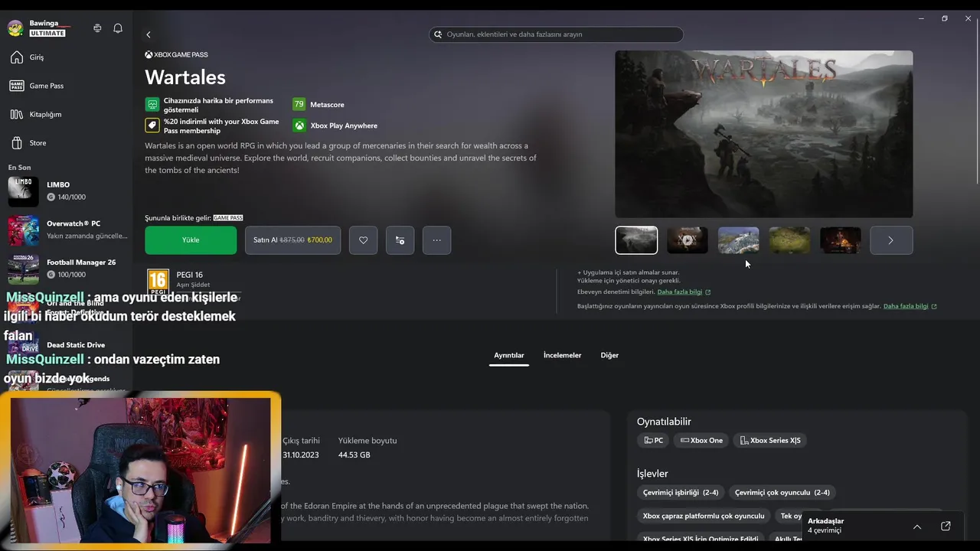Open Overwatch PC from recent games
The width and height of the screenshot is (980, 551).
pos(65,230)
